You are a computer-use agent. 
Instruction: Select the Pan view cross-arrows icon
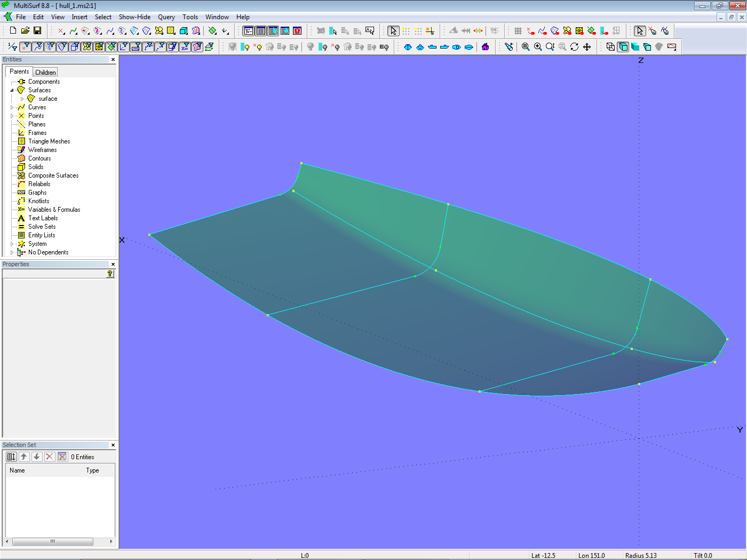(587, 47)
